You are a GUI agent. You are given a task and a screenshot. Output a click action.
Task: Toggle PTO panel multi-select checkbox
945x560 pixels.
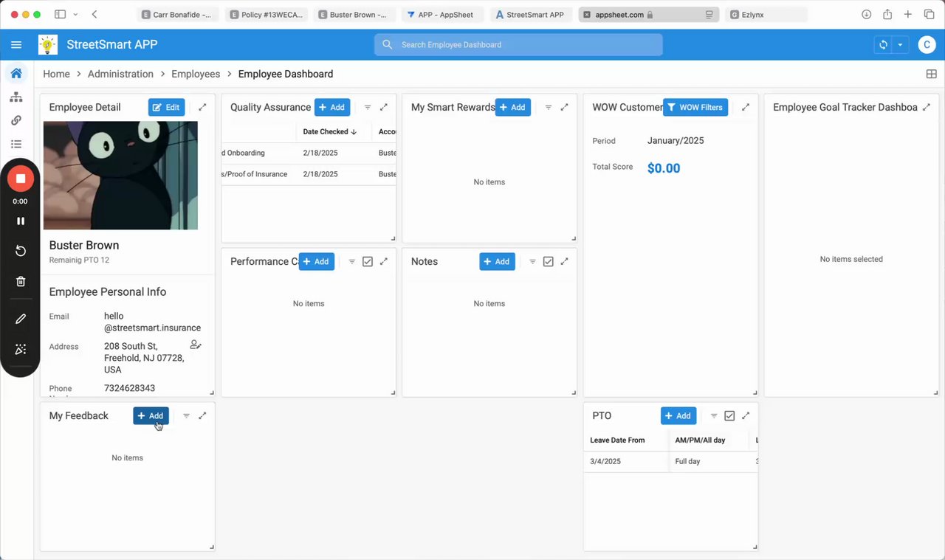(729, 415)
